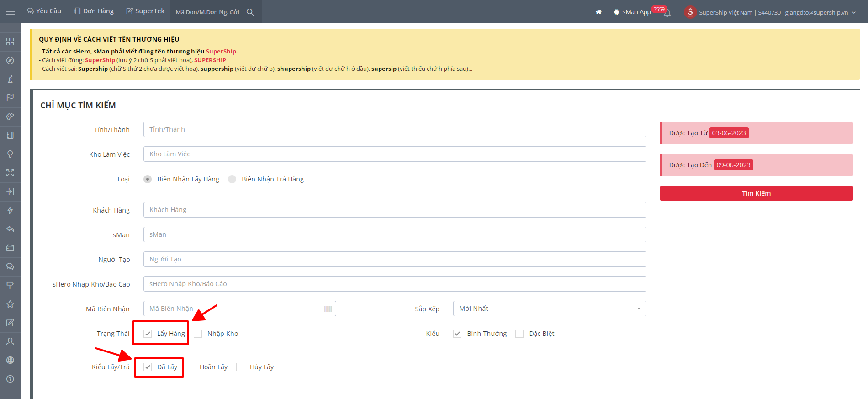The width and height of the screenshot is (868, 399).
Task: Open the reply arrow sidebar icon
Action: click(10, 229)
